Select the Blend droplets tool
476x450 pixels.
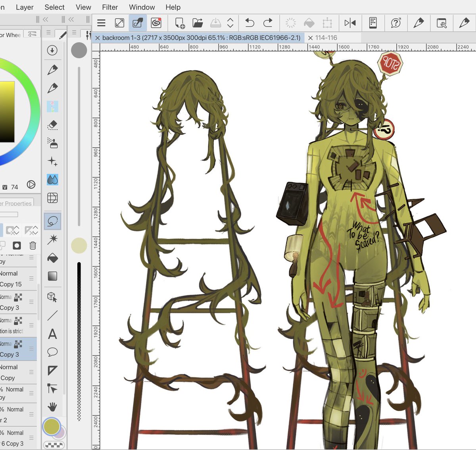(52, 180)
